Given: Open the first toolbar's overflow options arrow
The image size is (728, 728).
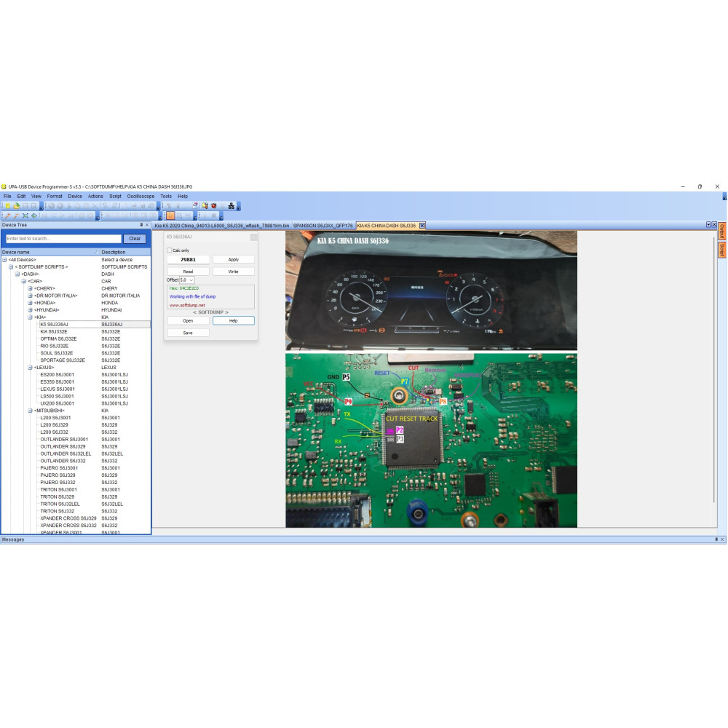Looking at the screenshot, I should 41,207.
